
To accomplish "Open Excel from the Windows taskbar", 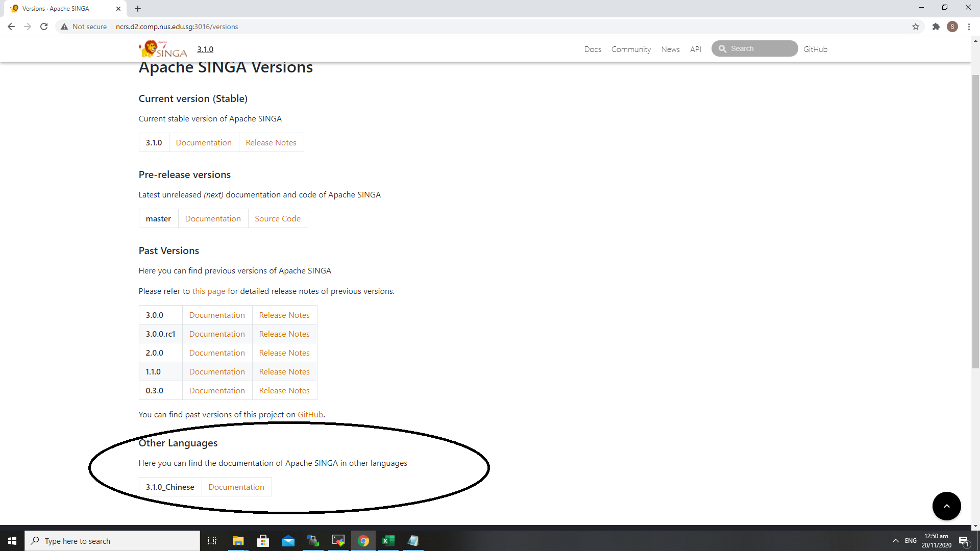I will click(388, 541).
